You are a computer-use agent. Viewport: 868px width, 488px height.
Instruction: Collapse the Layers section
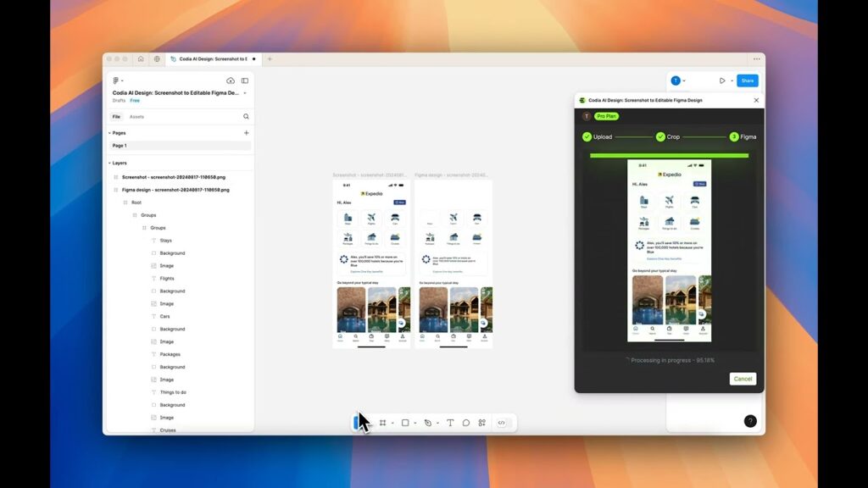click(x=109, y=163)
